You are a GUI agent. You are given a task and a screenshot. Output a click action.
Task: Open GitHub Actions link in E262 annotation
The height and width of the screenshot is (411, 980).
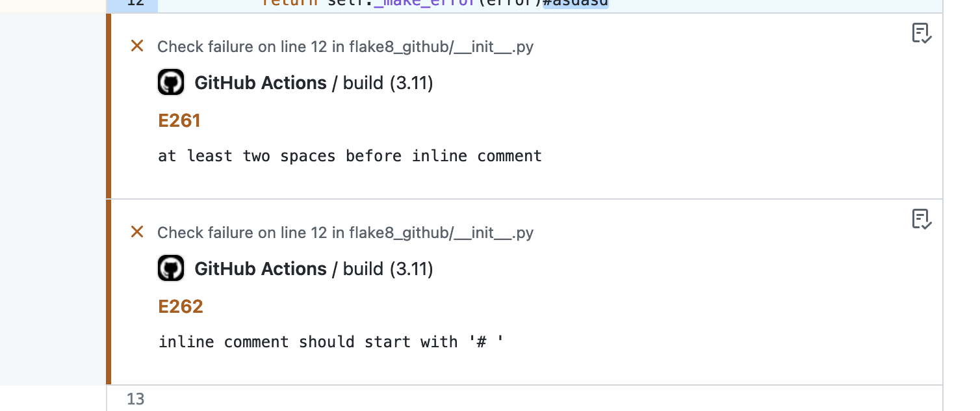tap(261, 269)
